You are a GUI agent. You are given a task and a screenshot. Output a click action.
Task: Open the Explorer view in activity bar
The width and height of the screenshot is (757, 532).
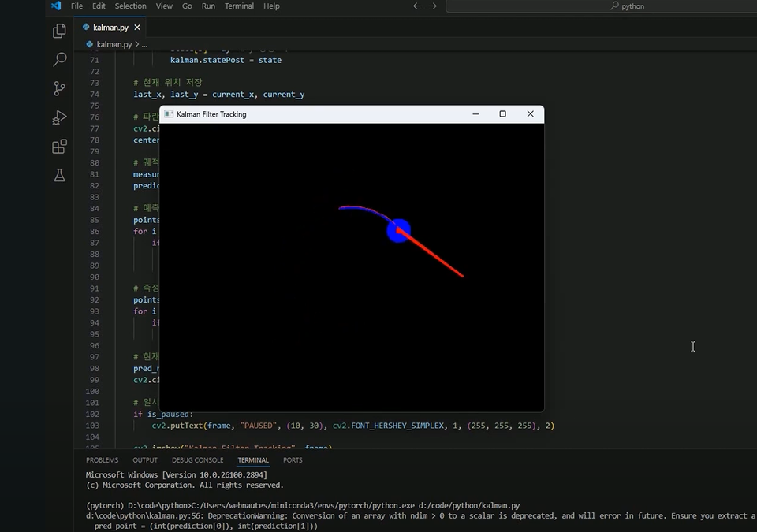[59, 31]
